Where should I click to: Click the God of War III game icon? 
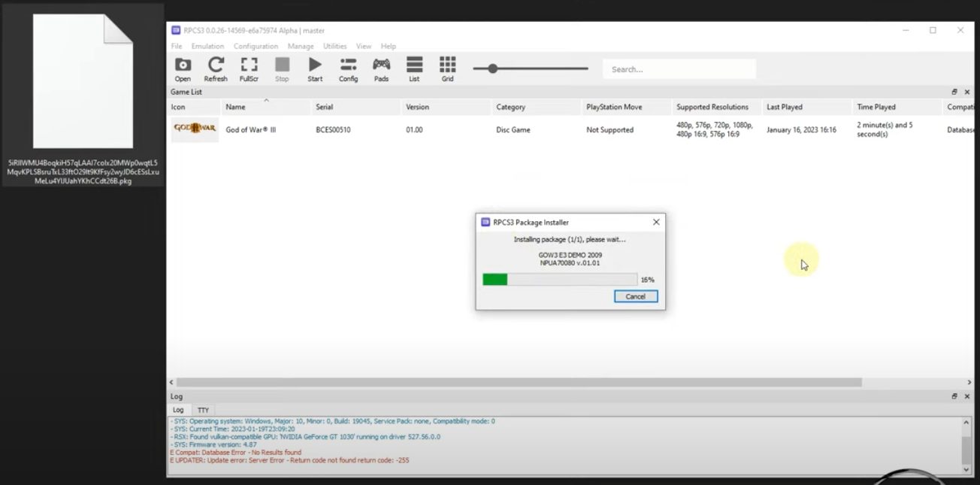coord(195,129)
